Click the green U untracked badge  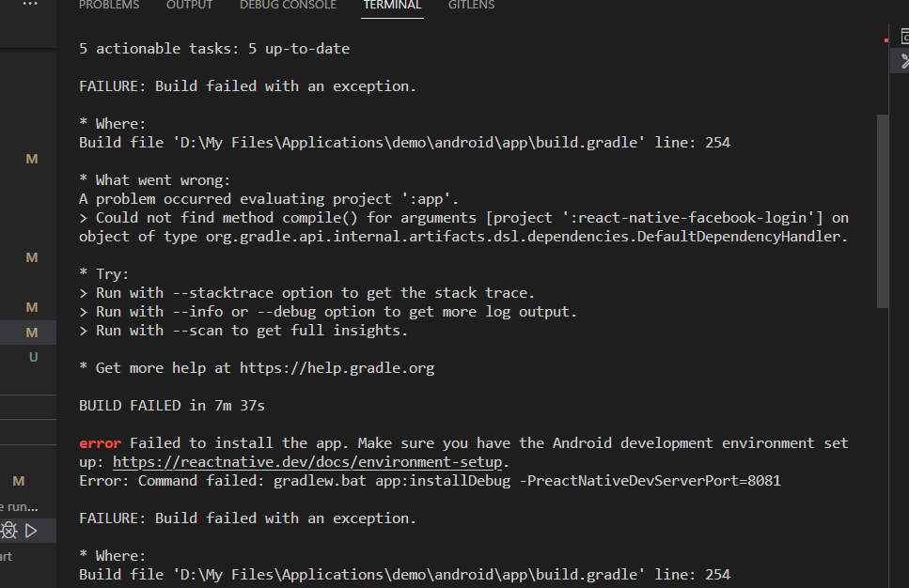[34, 357]
